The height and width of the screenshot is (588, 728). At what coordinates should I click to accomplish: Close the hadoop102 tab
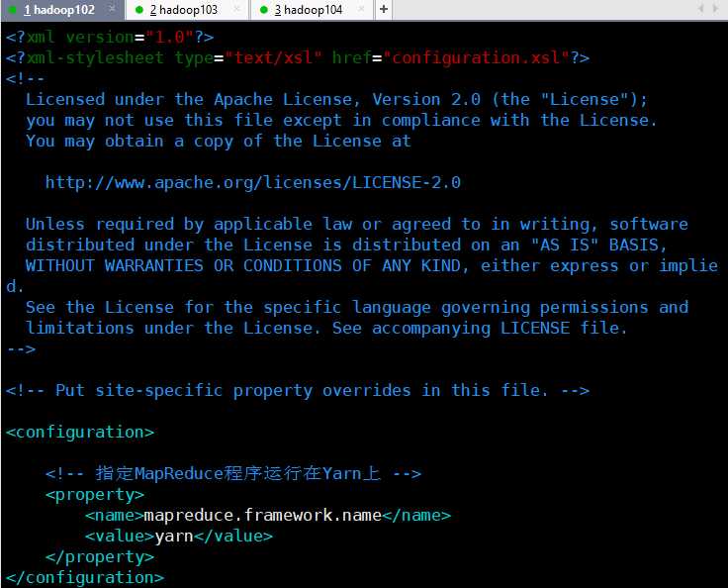pyautogui.click(x=112, y=9)
